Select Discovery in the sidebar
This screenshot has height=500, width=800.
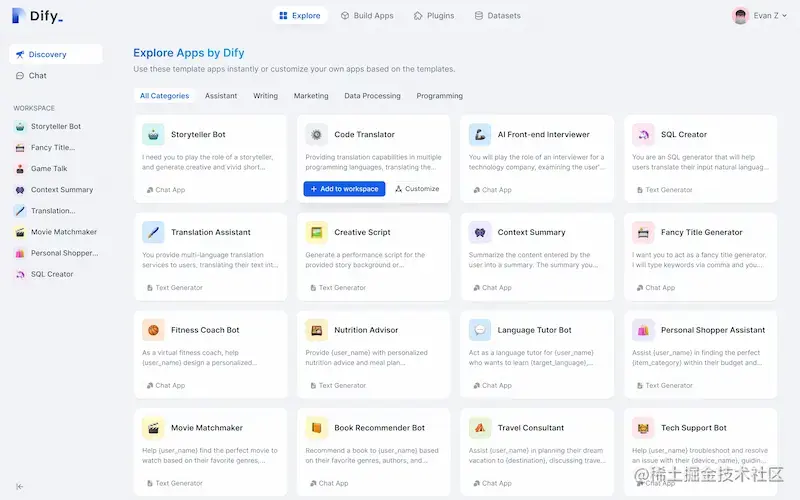(56, 54)
